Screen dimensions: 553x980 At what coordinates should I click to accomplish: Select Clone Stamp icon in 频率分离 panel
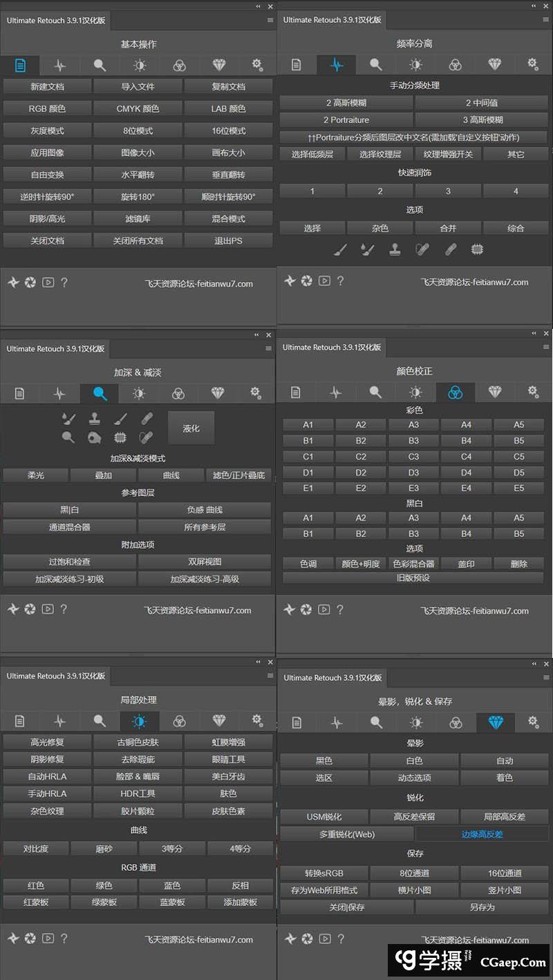click(x=395, y=249)
